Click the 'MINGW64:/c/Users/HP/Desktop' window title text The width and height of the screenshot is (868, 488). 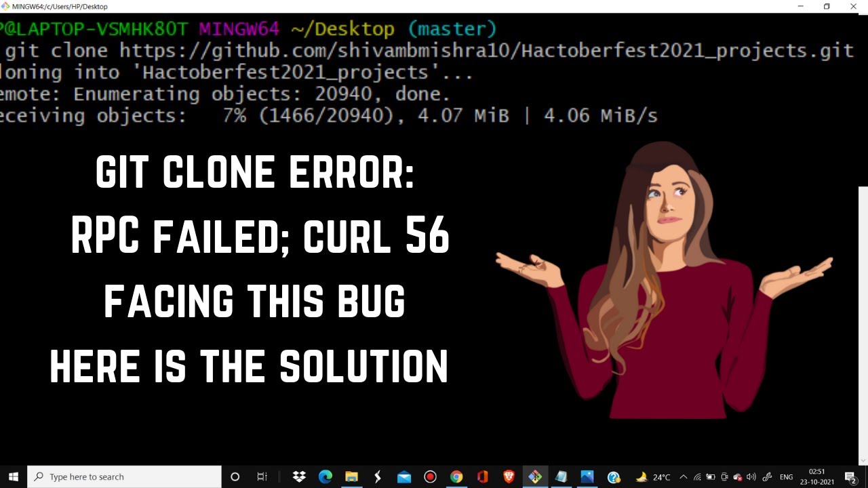(60, 6)
